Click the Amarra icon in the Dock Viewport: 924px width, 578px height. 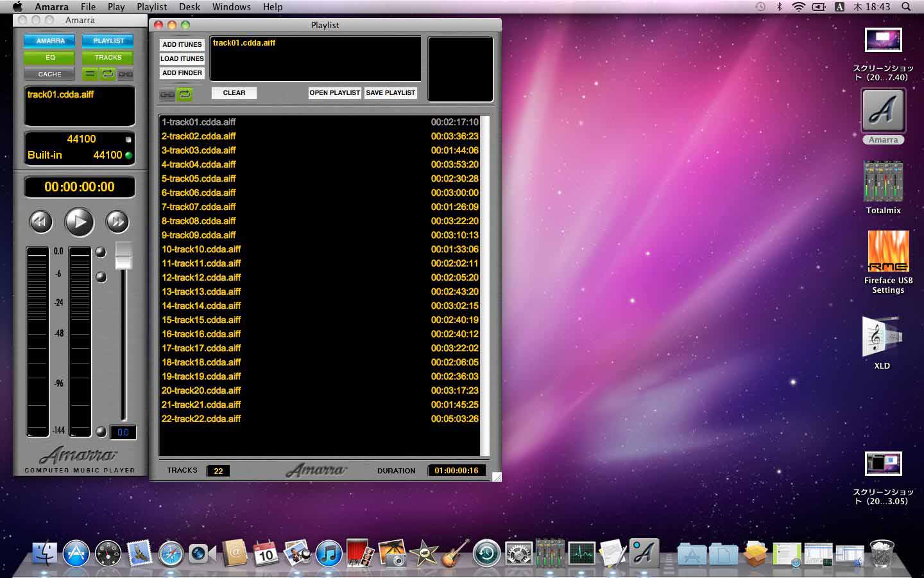pos(644,553)
